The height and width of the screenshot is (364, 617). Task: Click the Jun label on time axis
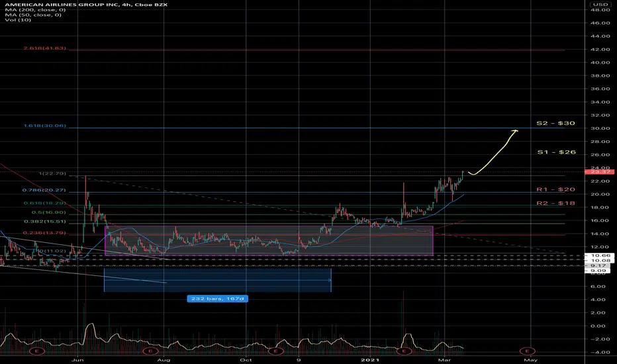pos(77,359)
